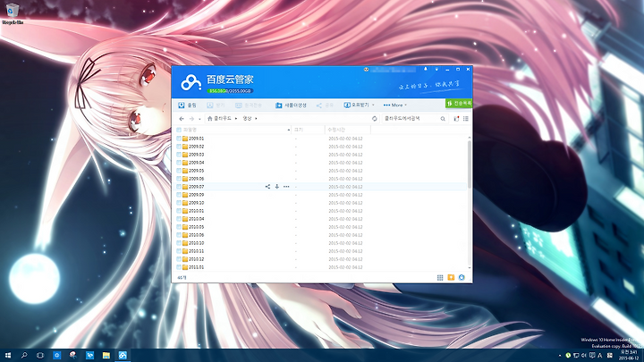644x362 pixels.
Task: Open Task View on the taskbar
Action: [x=40, y=356]
